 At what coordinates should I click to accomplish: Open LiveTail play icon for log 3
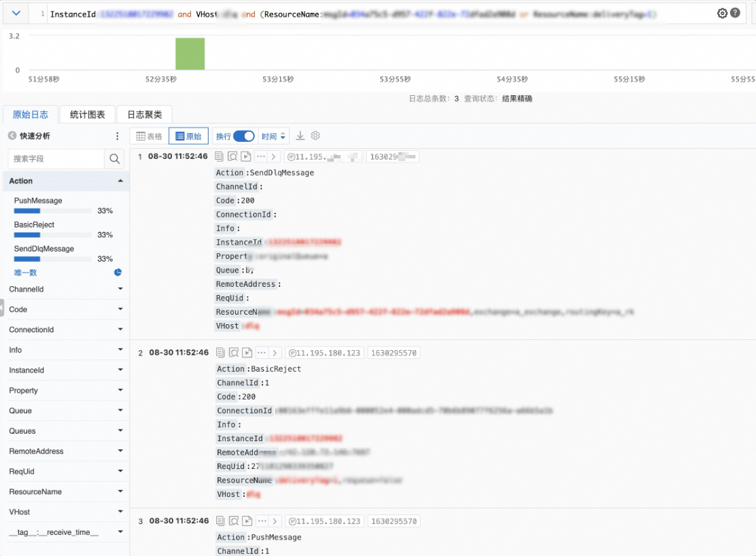[247, 521]
